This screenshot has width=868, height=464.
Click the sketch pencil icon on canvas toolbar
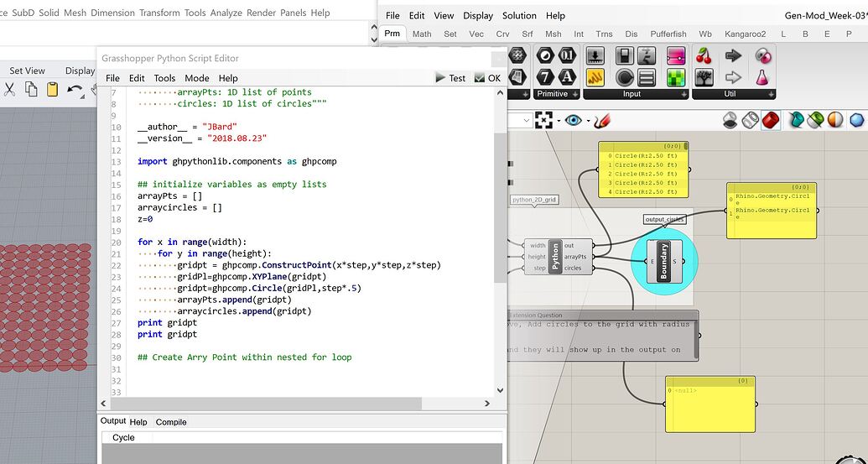point(602,120)
